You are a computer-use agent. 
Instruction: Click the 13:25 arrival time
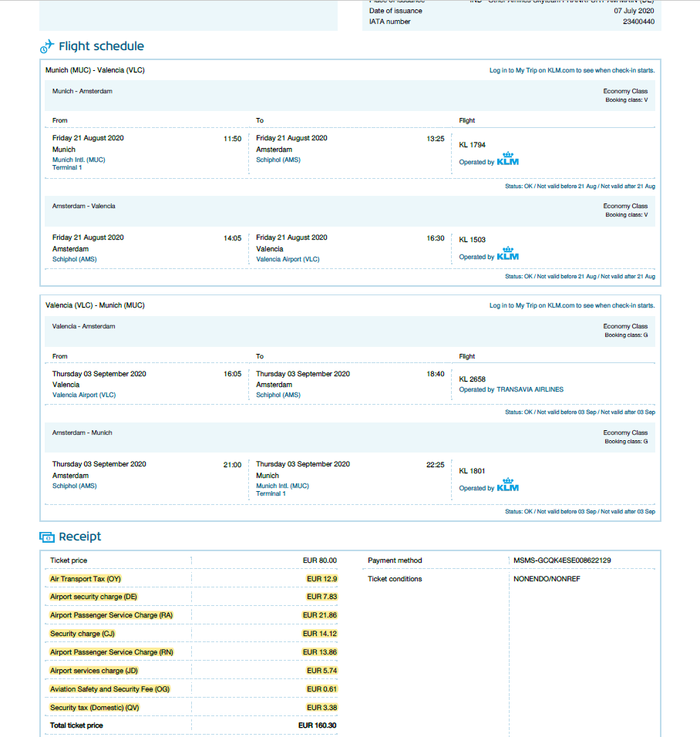[436, 139]
